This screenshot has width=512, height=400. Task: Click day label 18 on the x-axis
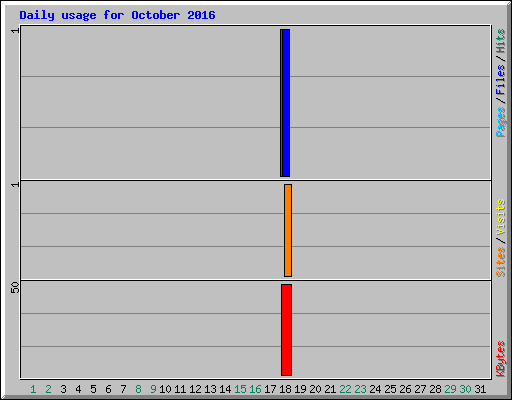285,389
